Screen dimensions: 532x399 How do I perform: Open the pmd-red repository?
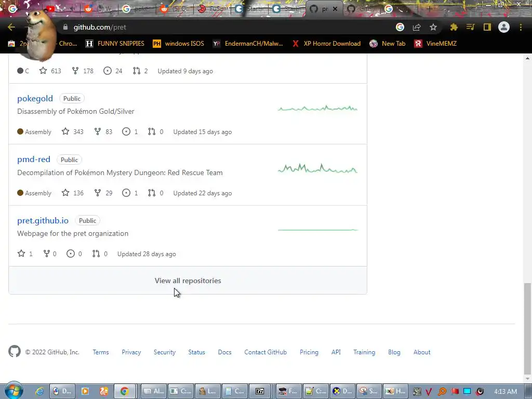click(x=34, y=159)
